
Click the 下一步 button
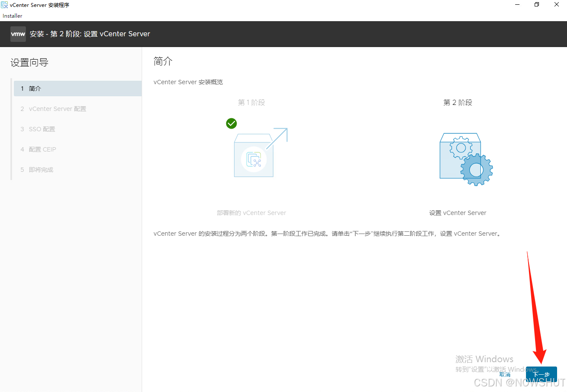[x=541, y=374]
